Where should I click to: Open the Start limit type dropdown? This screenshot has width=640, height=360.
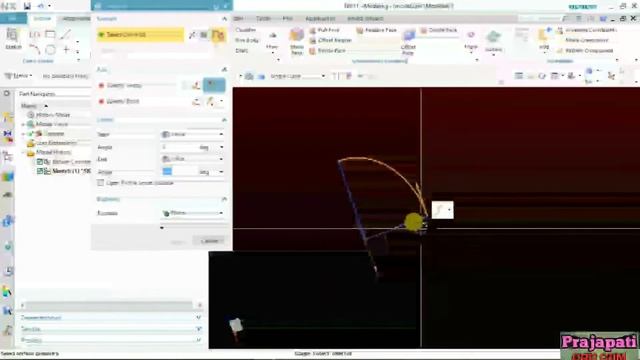pyautogui.click(x=193, y=134)
